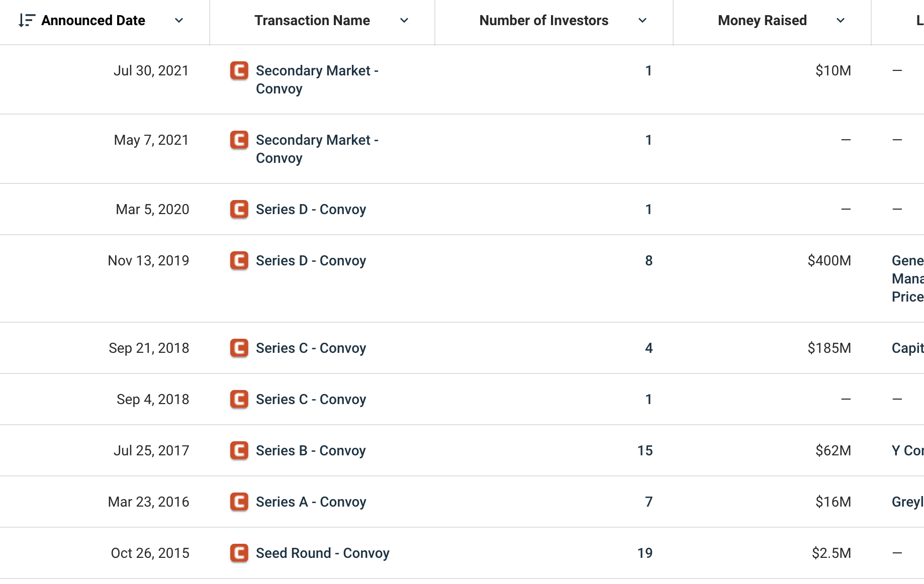Viewport: 924px width, 584px height.
Task: Open Number of Investors column dropdown
Action: pos(642,21)
